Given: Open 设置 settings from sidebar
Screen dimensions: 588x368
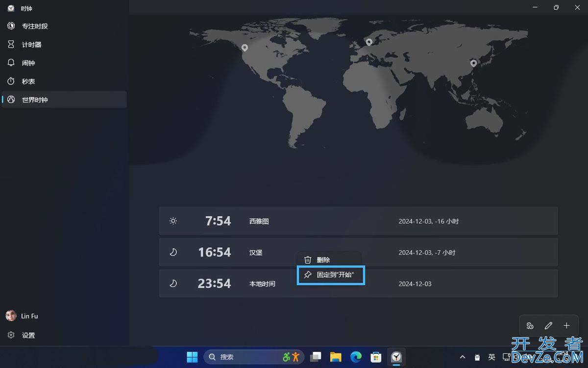Looking at the screenshot, I should click(64, 335).
